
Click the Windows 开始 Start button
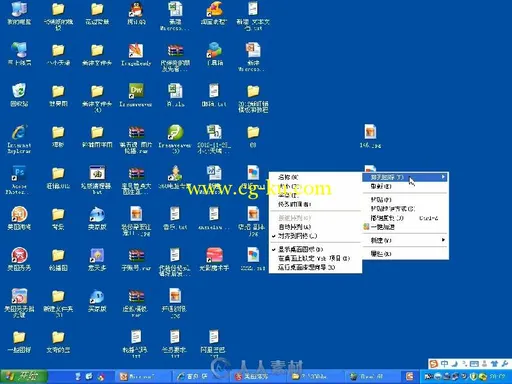click(x=24, y=376)
